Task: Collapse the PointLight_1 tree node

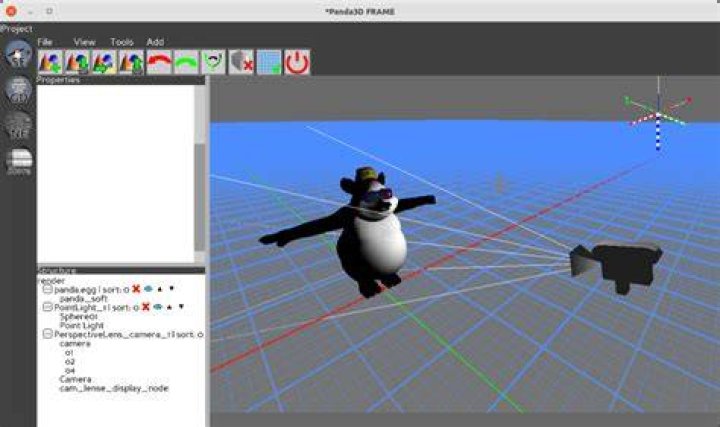Action: (47, 307)
